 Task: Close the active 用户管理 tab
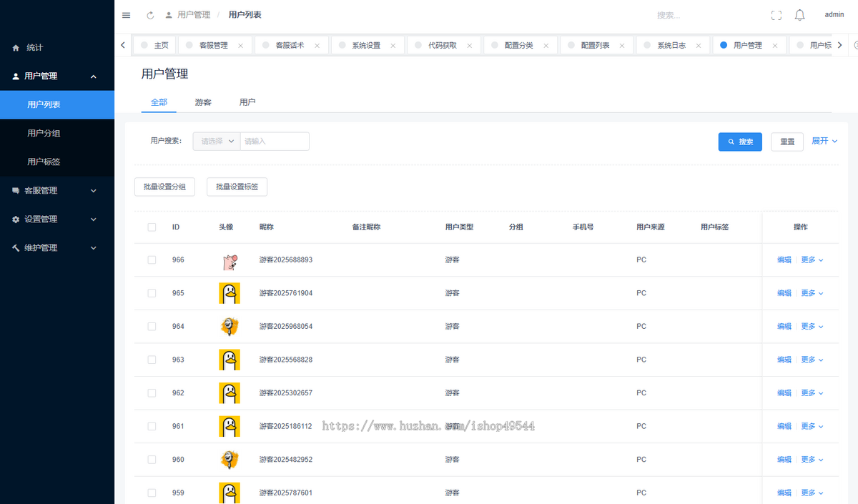(x=776, y=45)
